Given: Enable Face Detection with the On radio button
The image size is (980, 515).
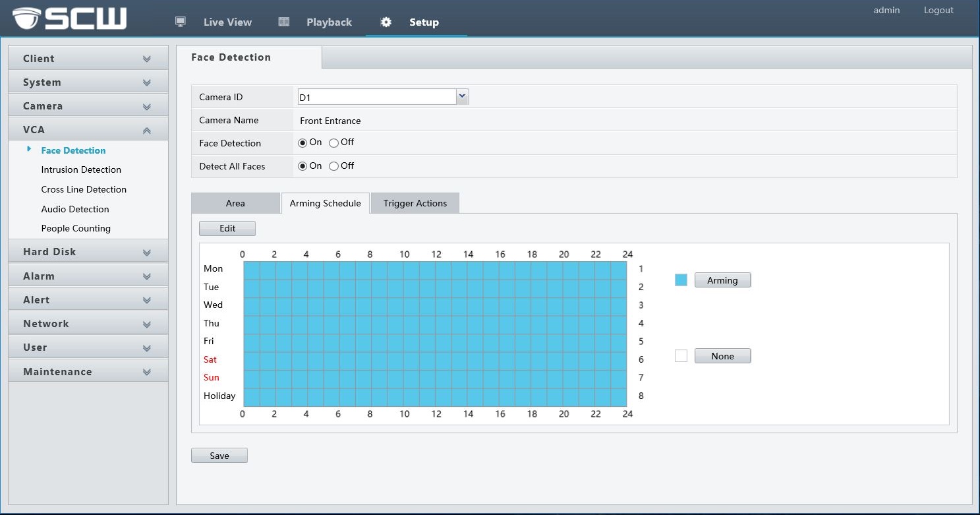Looking at the screenshot, I should [x=303, y=142].
